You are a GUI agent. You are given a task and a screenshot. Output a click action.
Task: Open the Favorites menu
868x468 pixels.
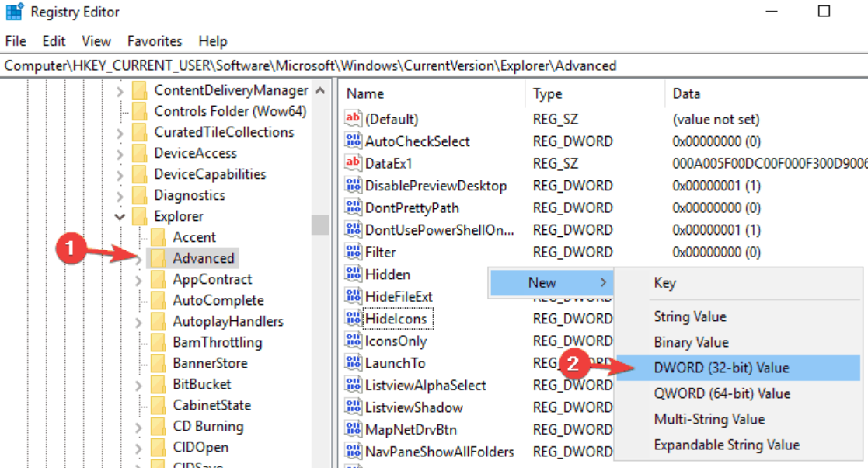[155, 41]
